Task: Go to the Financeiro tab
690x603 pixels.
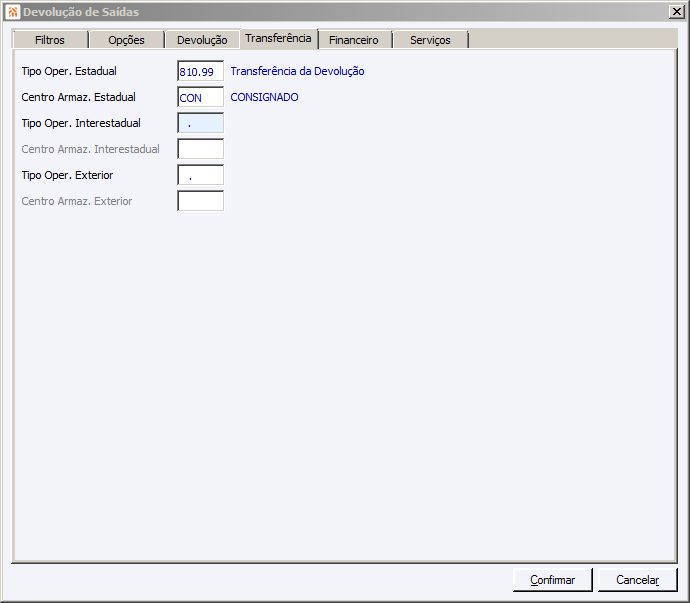Action: click(354, 40)
